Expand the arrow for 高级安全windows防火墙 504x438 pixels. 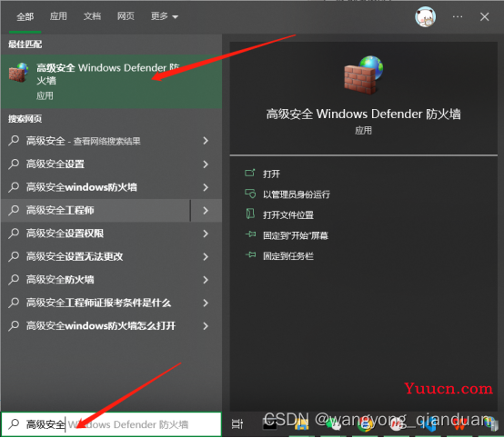[206, 187]
